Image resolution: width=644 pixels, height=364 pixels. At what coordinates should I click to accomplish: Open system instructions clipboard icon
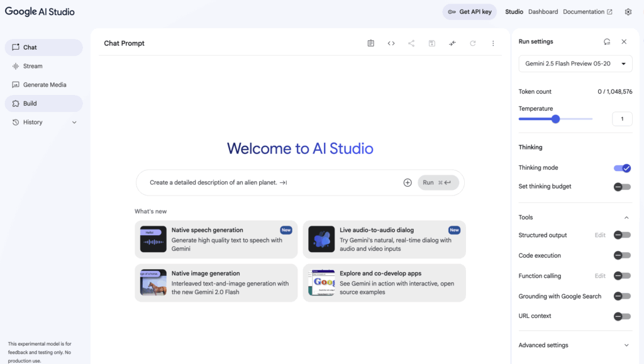click(x=370, y=43)
